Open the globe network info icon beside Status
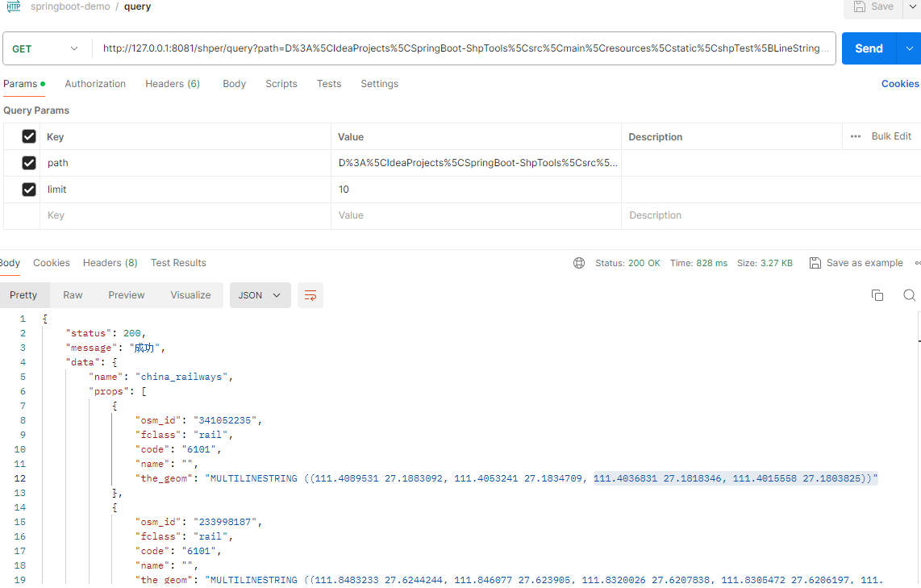 pyautogui.click(x=579, y=262)
